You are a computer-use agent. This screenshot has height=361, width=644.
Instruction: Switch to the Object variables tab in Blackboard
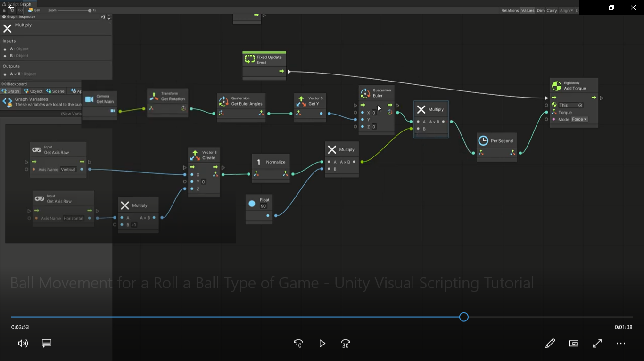pos(33,91)
